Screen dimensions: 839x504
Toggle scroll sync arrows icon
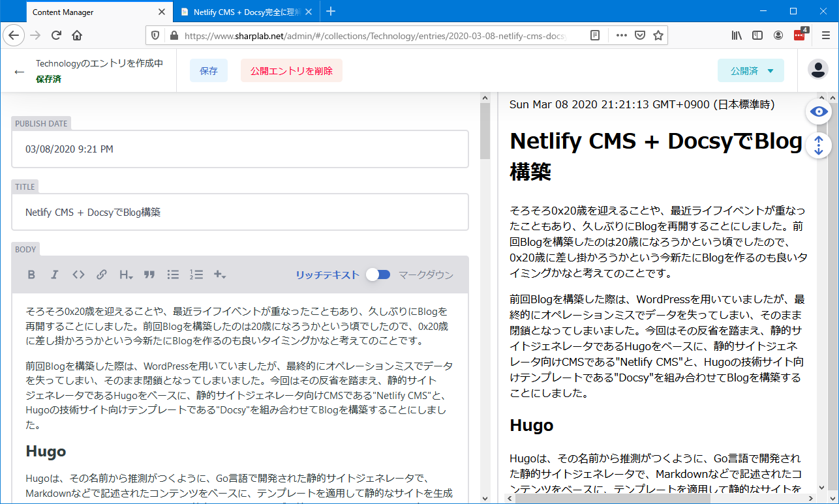(819, 145)
